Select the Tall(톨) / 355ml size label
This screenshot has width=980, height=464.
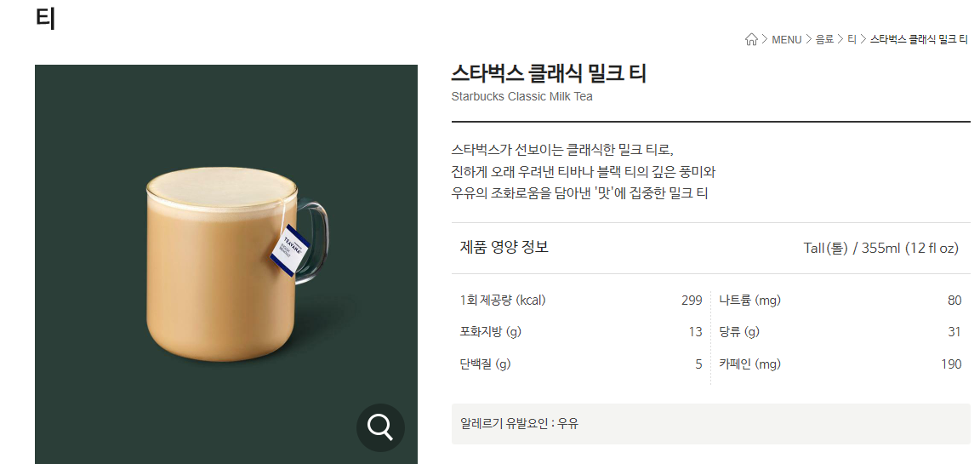(x=880, y=249)
